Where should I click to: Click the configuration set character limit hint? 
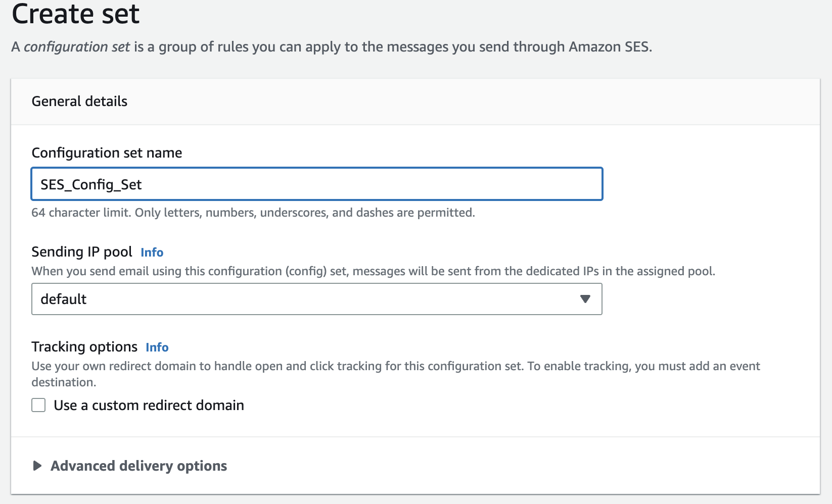tap(253, 213)
